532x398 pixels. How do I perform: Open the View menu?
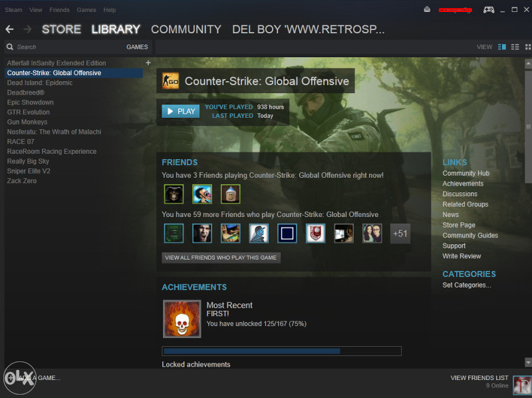(36, 10)
